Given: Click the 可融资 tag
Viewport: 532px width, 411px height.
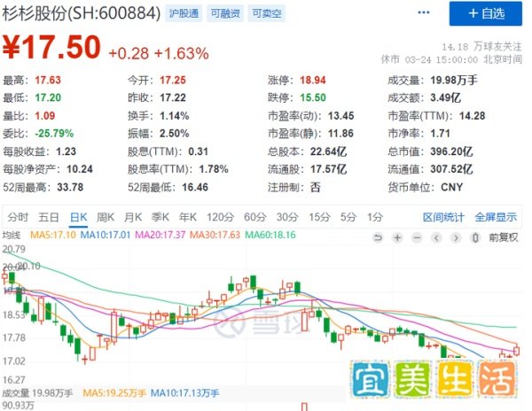Looking at the screenshot, I should 225,13.
